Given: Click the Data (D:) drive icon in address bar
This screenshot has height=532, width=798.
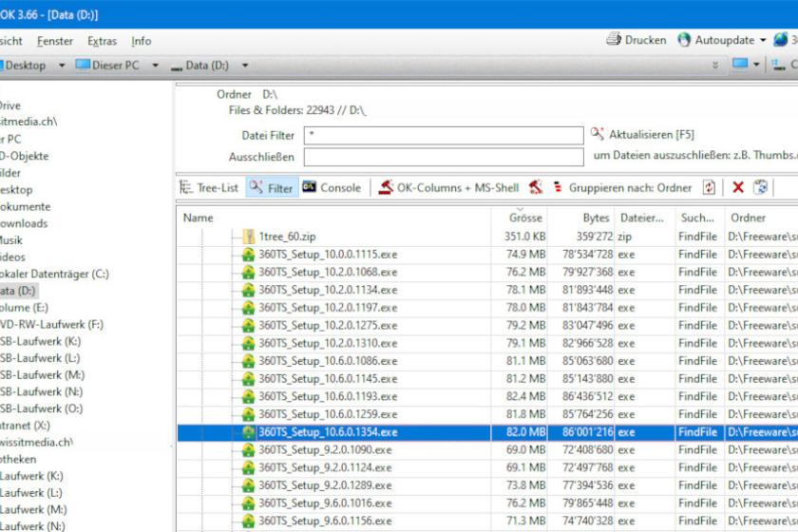Looking at the screenshot, I should [x=177, y=66].
